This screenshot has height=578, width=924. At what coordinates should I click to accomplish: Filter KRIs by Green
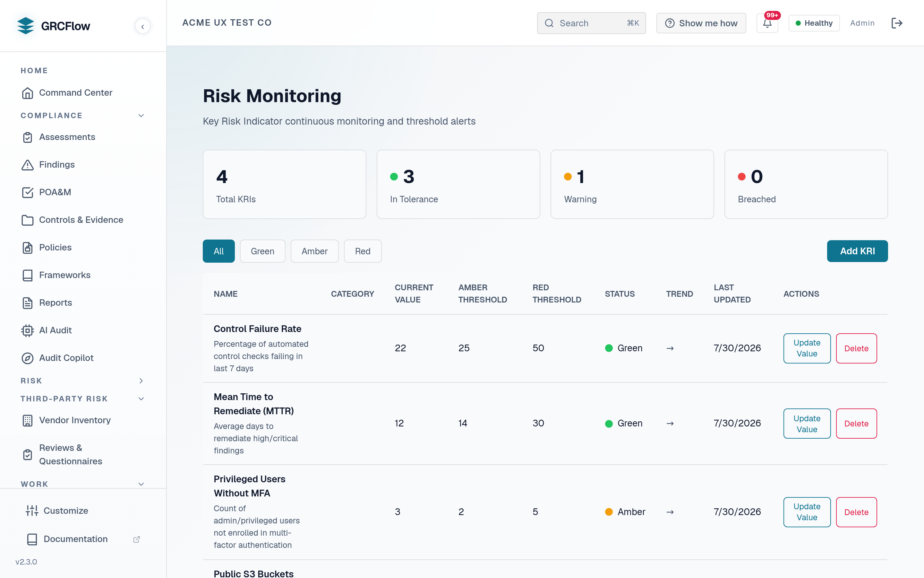pyautogui.click(x=263, y=251)
